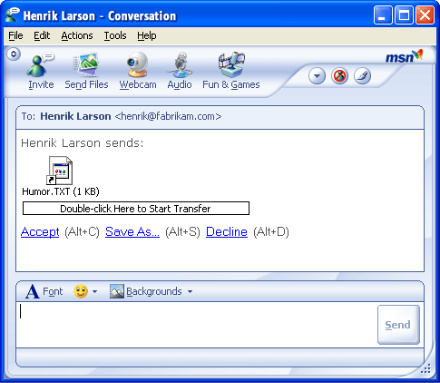Click in the message text box
This screenshot has height=383, width=440.
197,324
